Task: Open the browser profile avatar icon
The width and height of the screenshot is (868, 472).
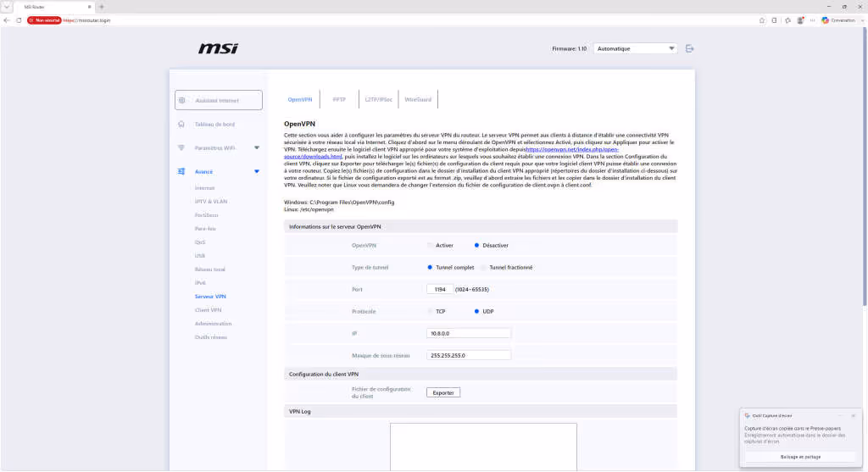Action: [800, 20]
